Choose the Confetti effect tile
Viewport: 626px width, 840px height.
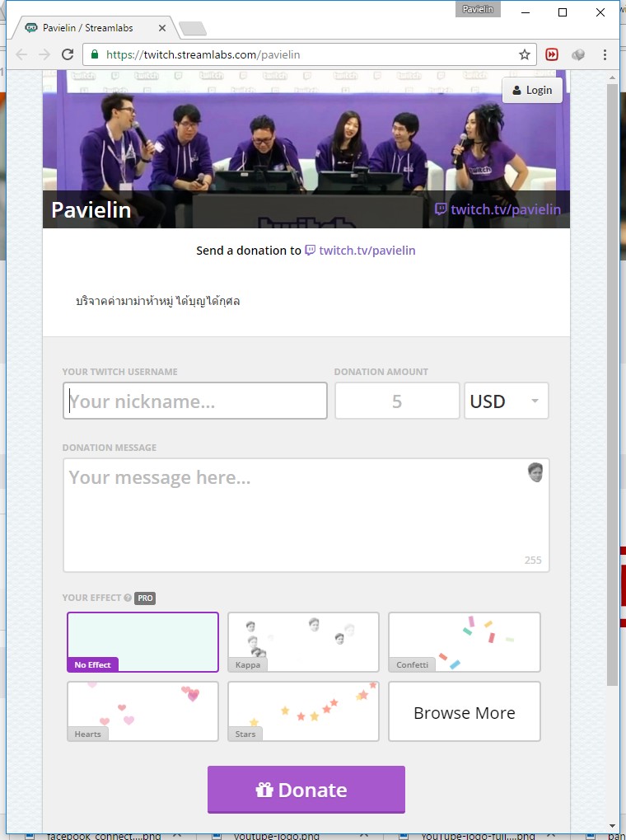pyautogui.click(x=465, y=642)
